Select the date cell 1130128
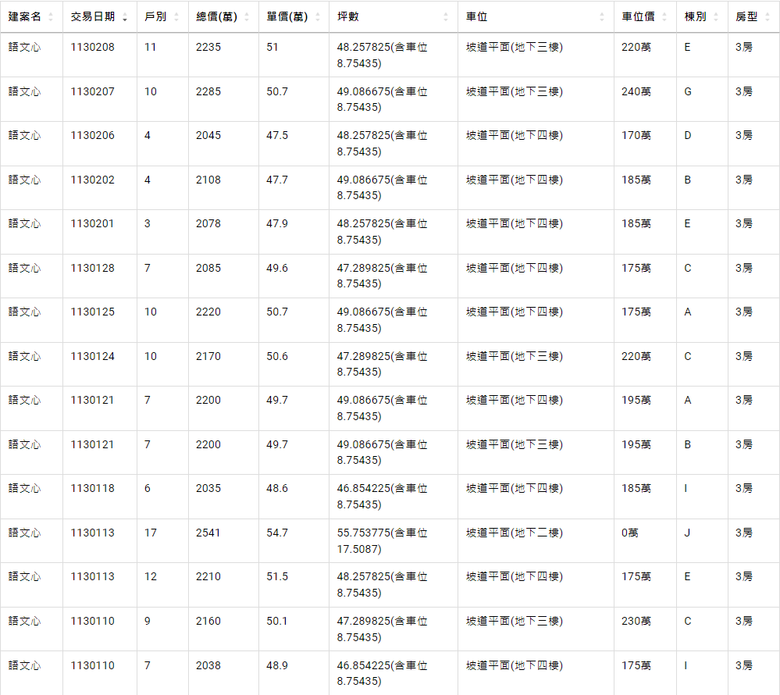Viewport: 780px width, 695px height. (93, 268)
